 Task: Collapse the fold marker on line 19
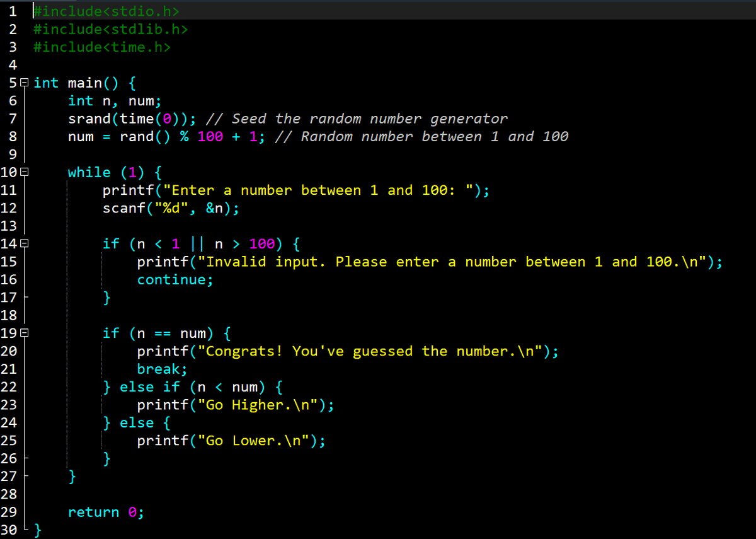[25, 333]
